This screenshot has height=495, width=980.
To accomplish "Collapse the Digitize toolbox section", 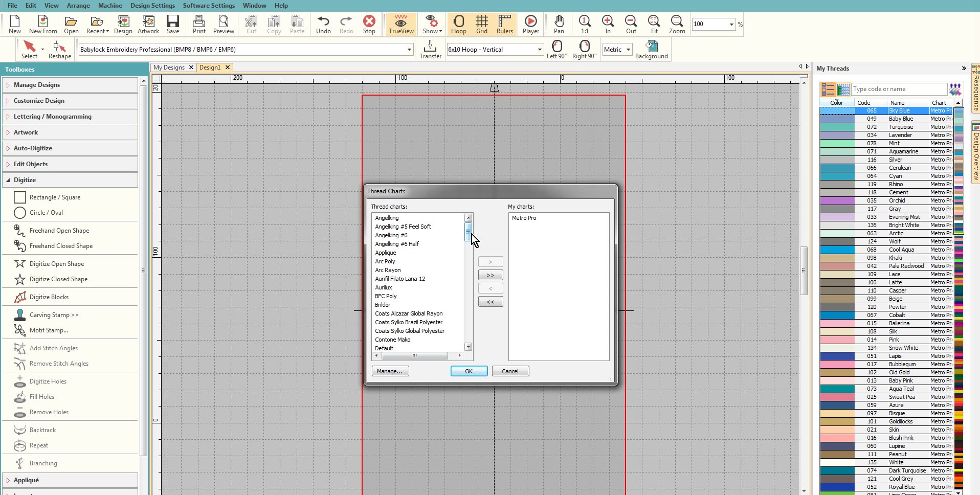I will tap(24, 179).
